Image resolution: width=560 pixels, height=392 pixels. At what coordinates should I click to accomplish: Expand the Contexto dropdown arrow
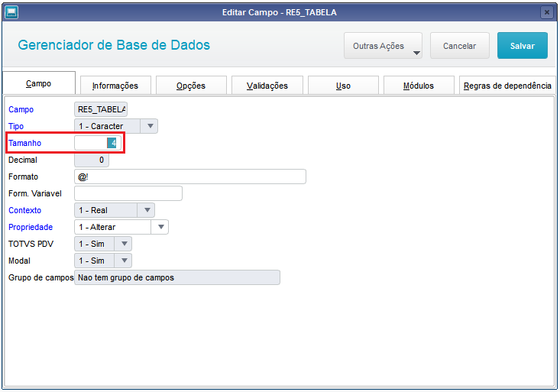point(147,210)
